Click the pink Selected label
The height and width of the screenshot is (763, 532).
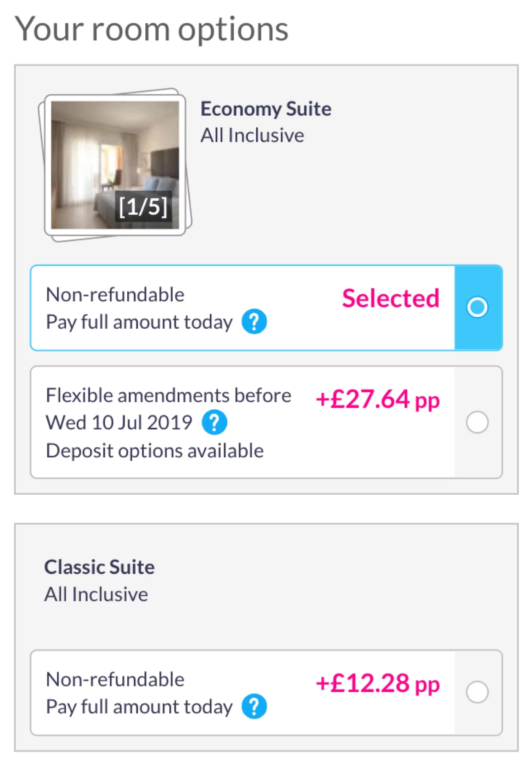pyautogui.click(x=390, y=298)
